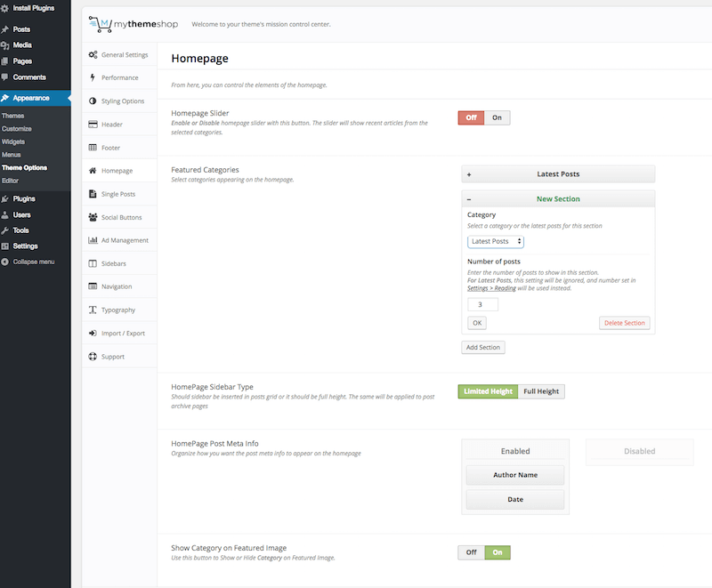This screenshot has width=712, height=588.
Task: Click the Disabled meta info box
Action: 639,452
